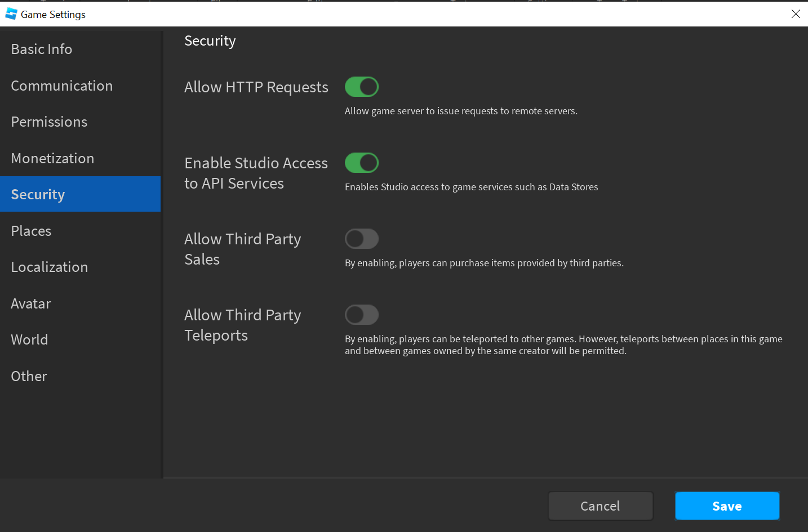Cancel changes to game settings
808x532 pixels.
pos(600,506)
